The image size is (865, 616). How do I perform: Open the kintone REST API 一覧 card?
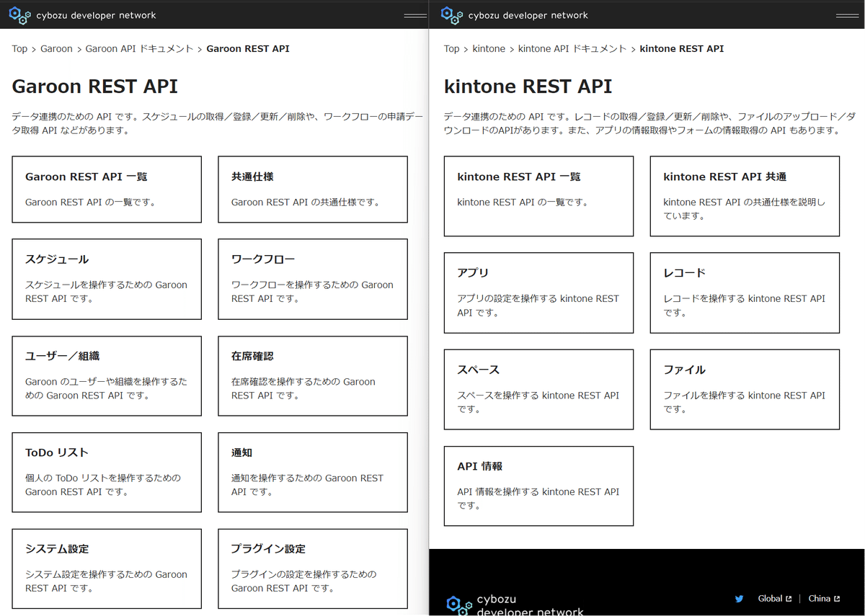(539, 196)
